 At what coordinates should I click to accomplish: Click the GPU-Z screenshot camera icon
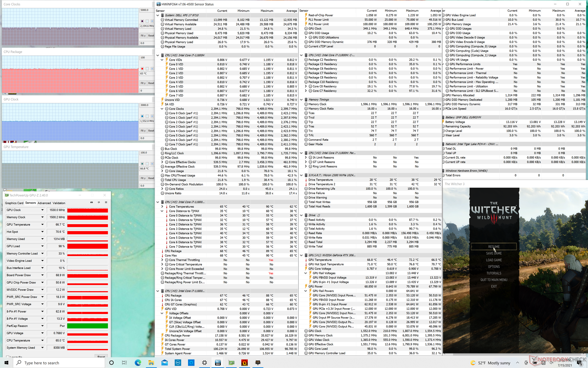(91, 202)
